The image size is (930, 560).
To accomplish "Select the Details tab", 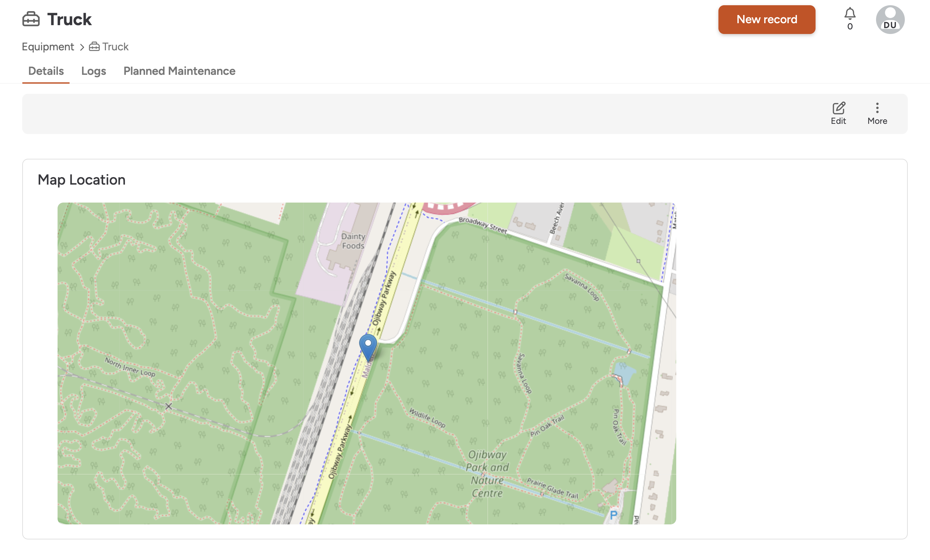I will [46, 71].
